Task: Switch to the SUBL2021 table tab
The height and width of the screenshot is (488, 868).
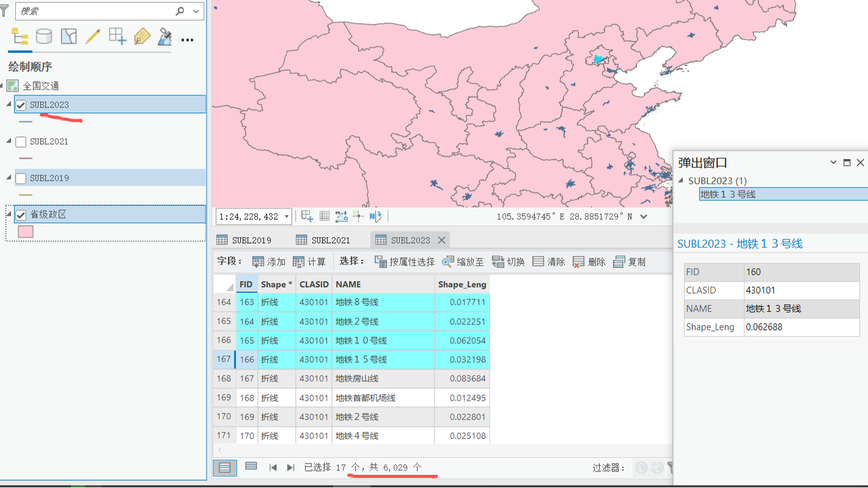Action: point(323,240)
